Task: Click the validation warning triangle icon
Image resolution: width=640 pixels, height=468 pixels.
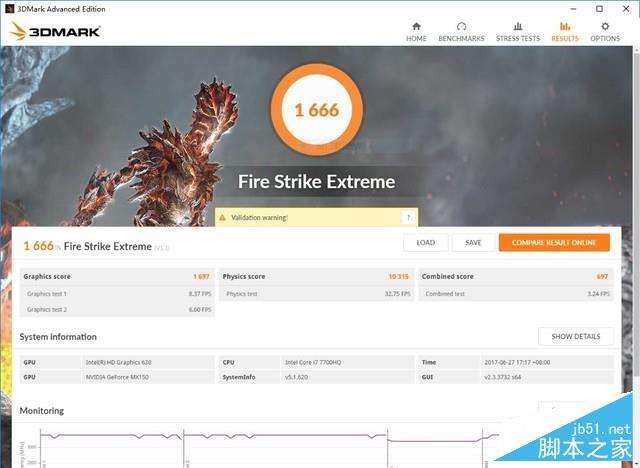Action: click(222, 217)
